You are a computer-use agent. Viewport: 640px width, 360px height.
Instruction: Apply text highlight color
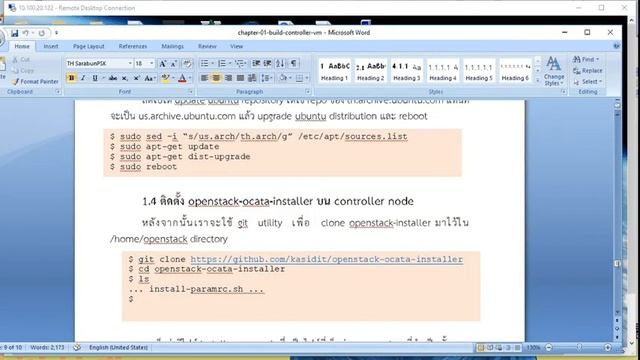[x=165, y=78]
